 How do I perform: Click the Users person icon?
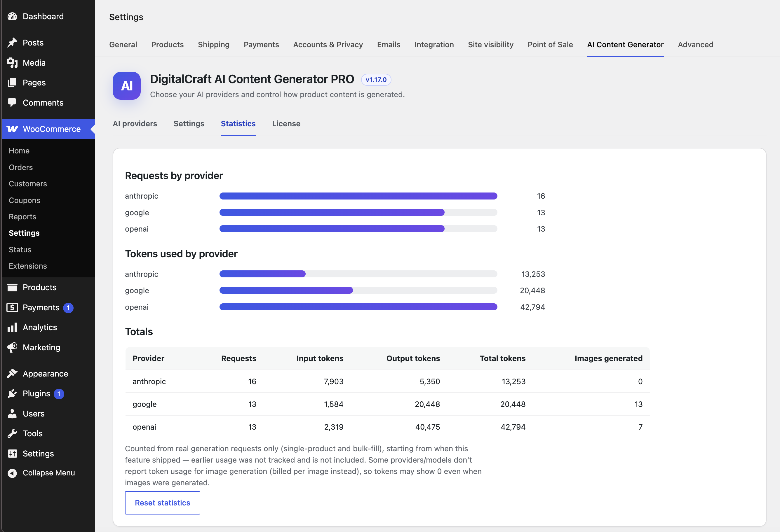tap(13, 414)
